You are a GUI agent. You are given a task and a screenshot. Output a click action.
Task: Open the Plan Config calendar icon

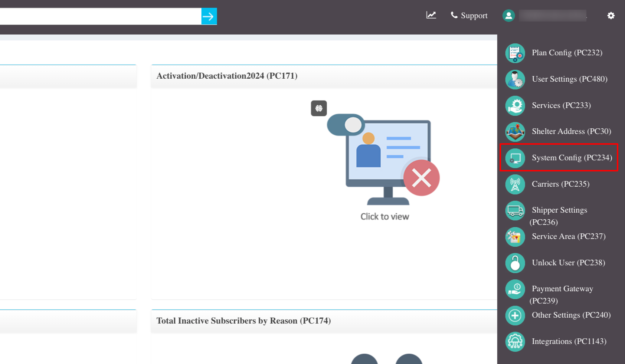[x=515, y=53]
